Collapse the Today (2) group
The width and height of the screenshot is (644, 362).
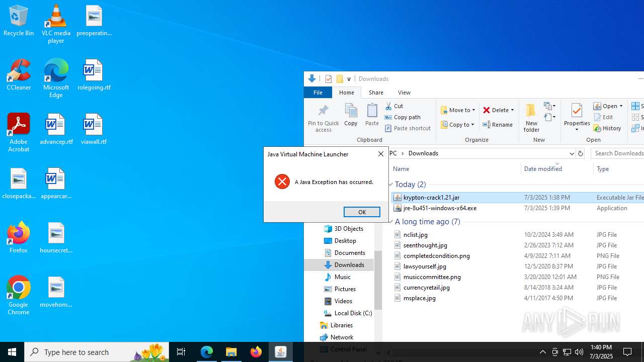pos(391,185)
